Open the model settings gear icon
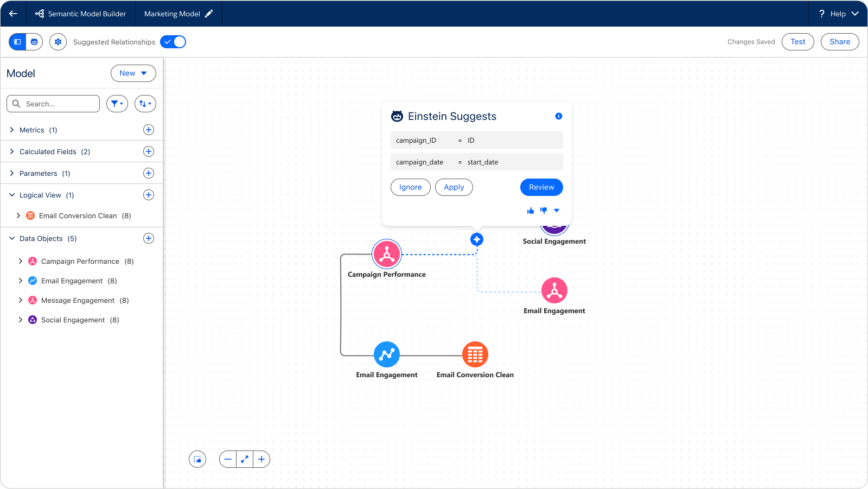Viewport: 868px width, 489px height. tap(58, 42)
